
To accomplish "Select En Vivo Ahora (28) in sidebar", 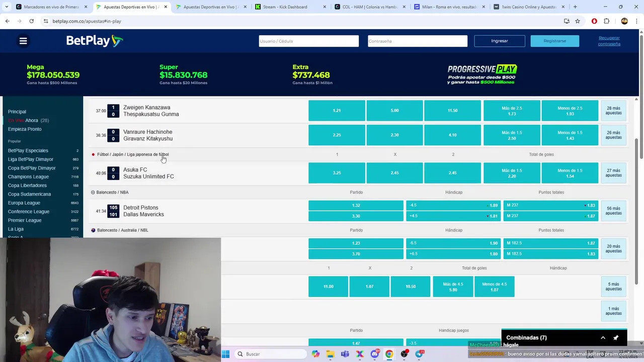I will [x=28, y=120].
